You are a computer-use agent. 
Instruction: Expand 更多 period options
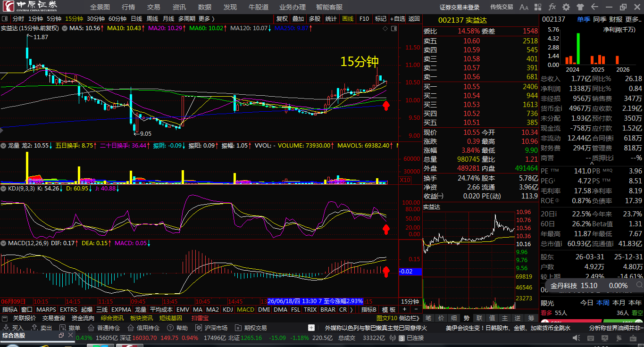(207, 19)
